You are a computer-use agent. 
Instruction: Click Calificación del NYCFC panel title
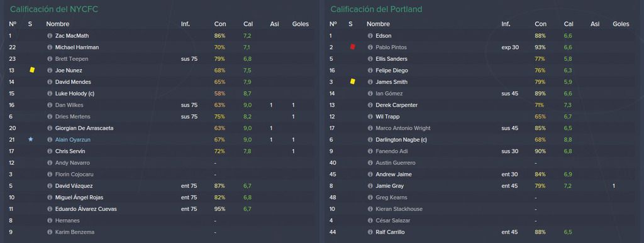point(54,9)
